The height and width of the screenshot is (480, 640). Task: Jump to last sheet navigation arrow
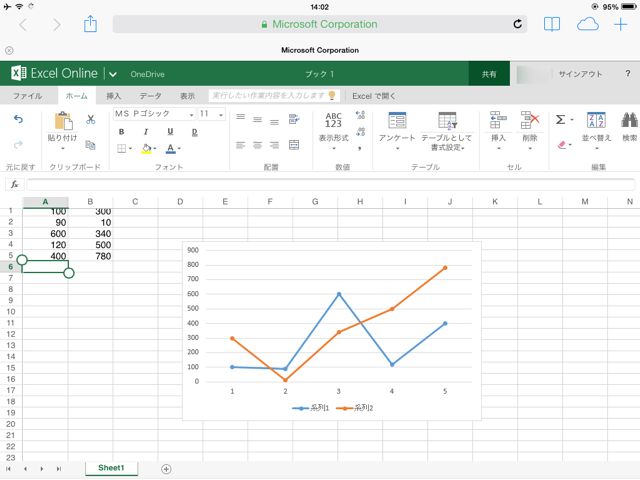click(x=59, y=469)
